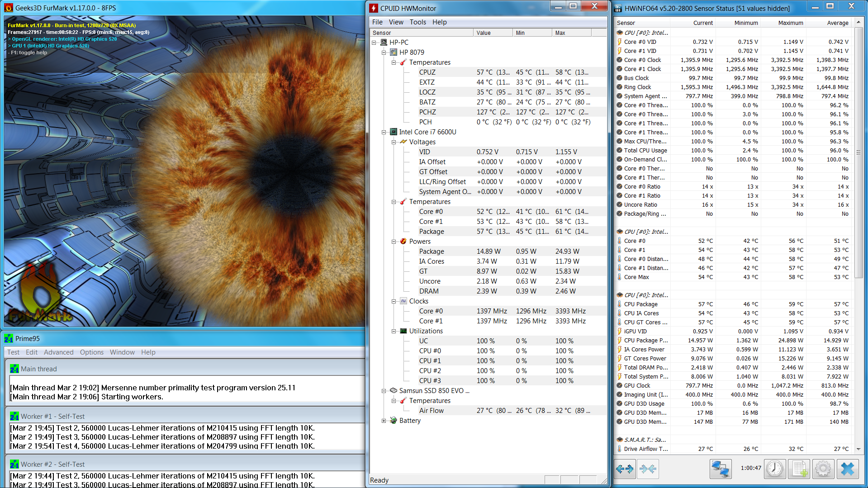The image size is (868, 488).
Task: Click the HWiNFO vertical scrollbar thumb
Action: pos(858,152)
